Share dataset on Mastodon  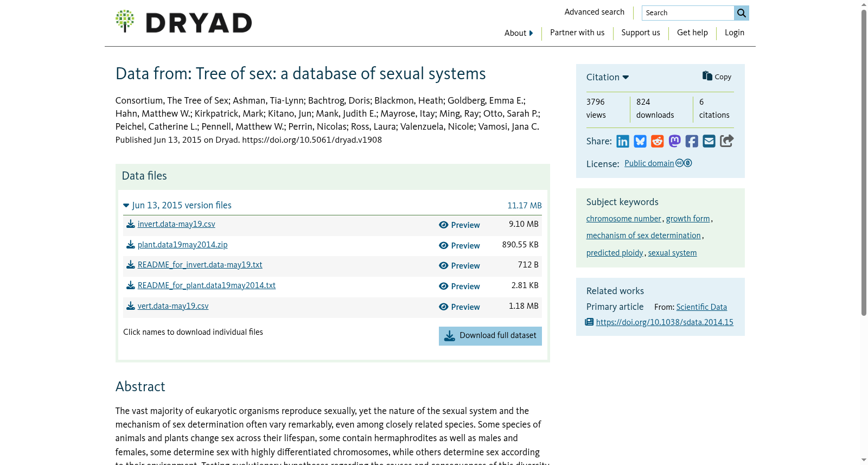coord(675,141)
